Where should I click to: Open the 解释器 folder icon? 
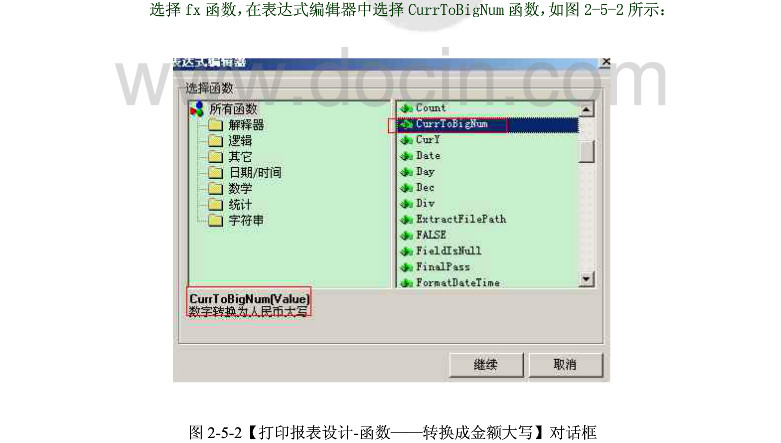(x=215, y=125)
